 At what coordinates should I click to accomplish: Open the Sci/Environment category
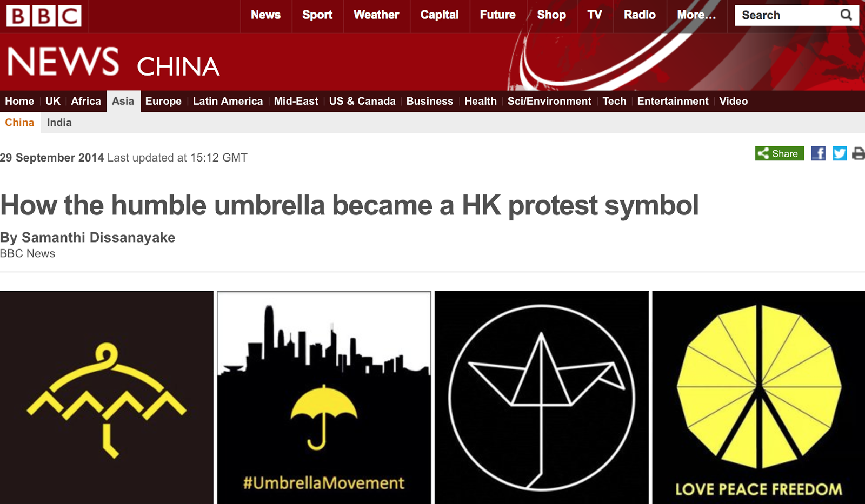549,101
